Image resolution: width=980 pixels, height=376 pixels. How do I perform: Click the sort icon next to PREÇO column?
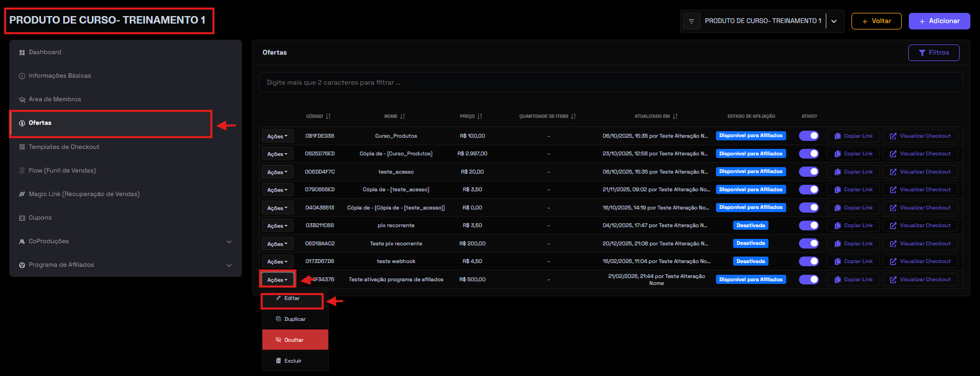pos(480,116)
